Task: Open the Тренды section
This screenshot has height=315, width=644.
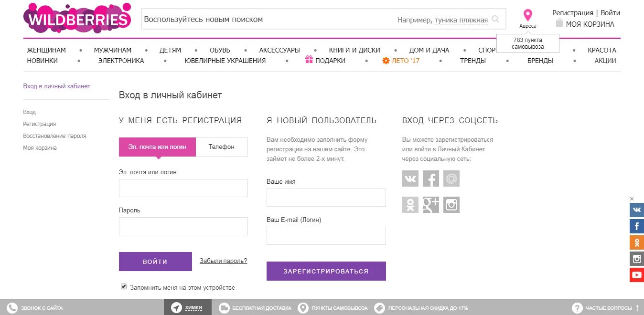Action: click(x=473, y=61)
